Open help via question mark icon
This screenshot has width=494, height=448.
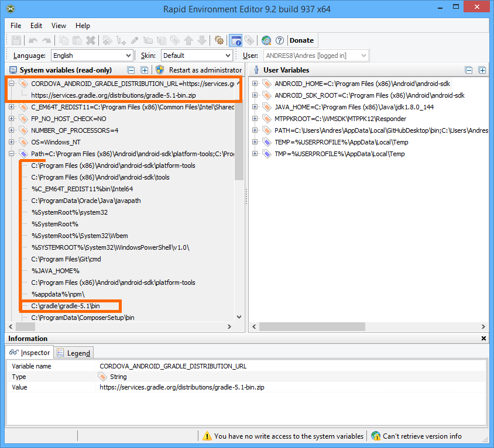(280, 40)
